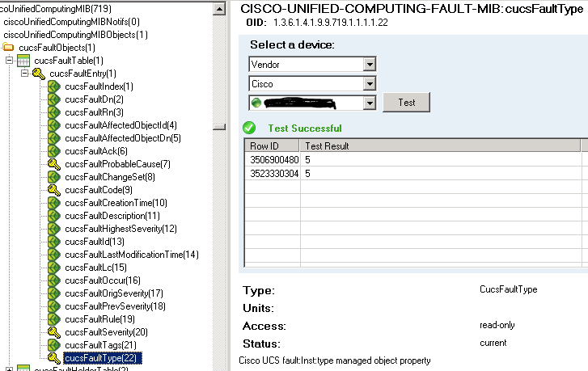Image resolution: width=588 pixels, height=371 pixels.
Task: Click the read-only access value
Action: (x=497, y=325)
